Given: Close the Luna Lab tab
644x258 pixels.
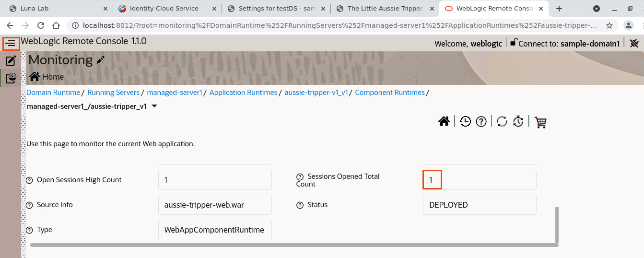Looking at the screenshot, I should [x=105, y=9].
